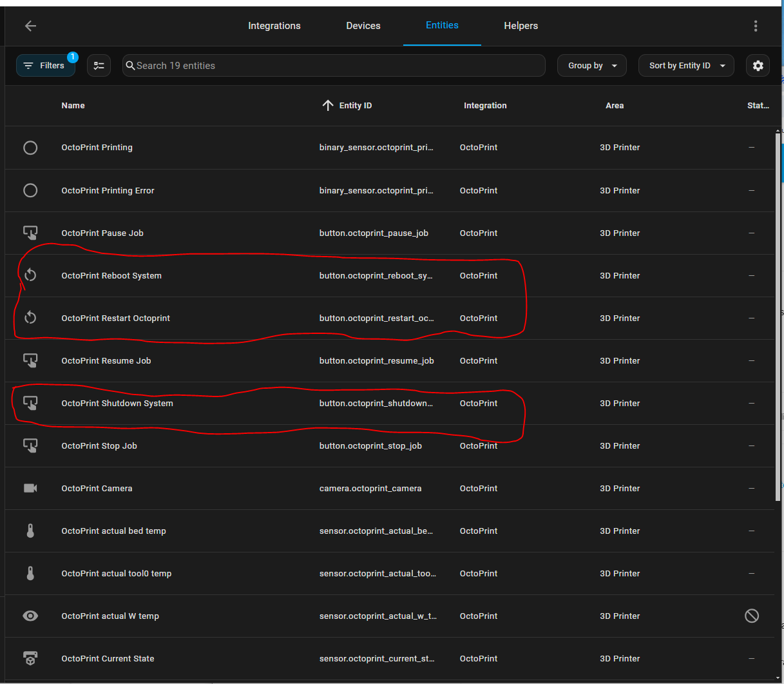Select the camera icon beside OctoPrint Camera
The width and height of the screenshot is (784, 684).
[30, 488]
